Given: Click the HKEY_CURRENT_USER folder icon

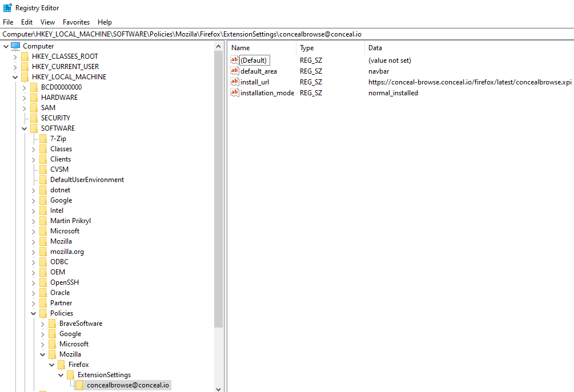Looking at the screenshot, I should click(x=25, y=67).
